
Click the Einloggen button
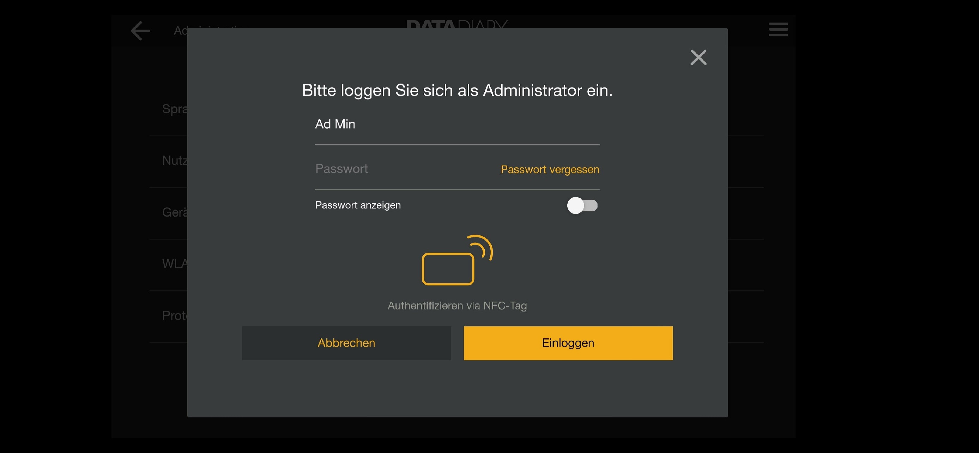pyautogui.click(x=568, y=343)
